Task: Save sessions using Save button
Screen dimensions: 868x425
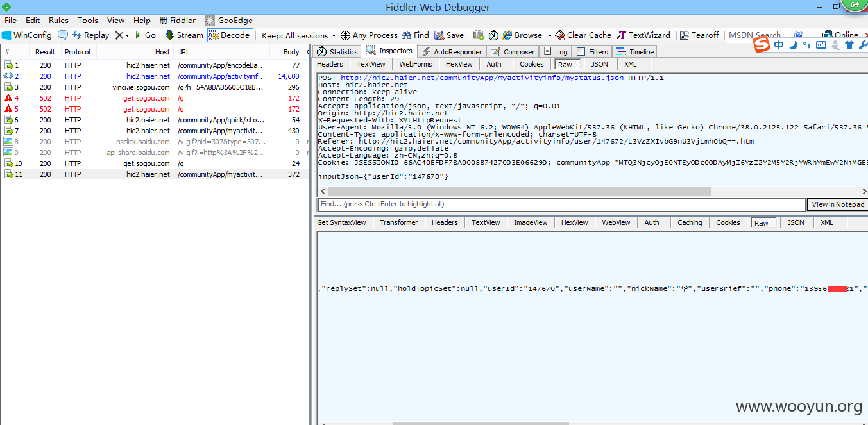Action: tap(449, 35)
